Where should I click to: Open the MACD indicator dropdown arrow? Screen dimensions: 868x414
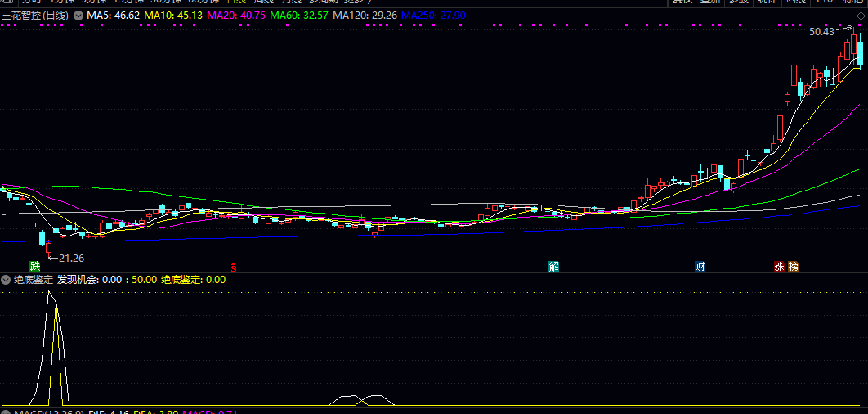(x=7, y=413)
